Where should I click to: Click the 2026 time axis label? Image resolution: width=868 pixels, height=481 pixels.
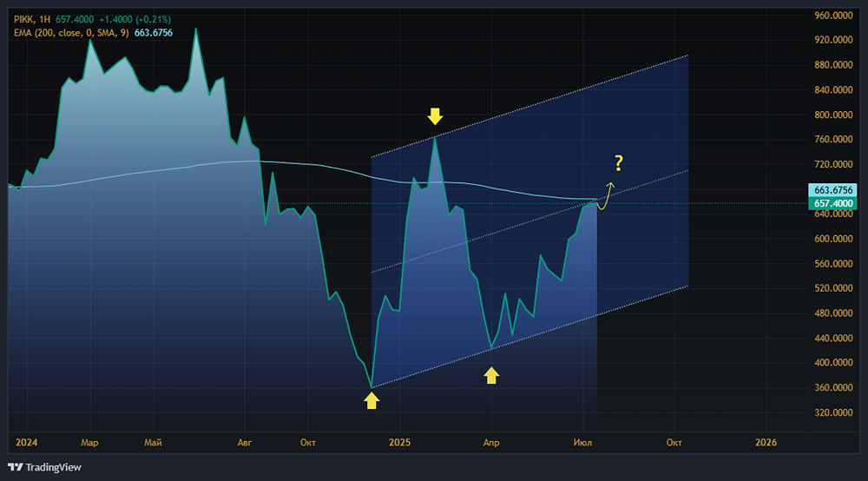766,442
